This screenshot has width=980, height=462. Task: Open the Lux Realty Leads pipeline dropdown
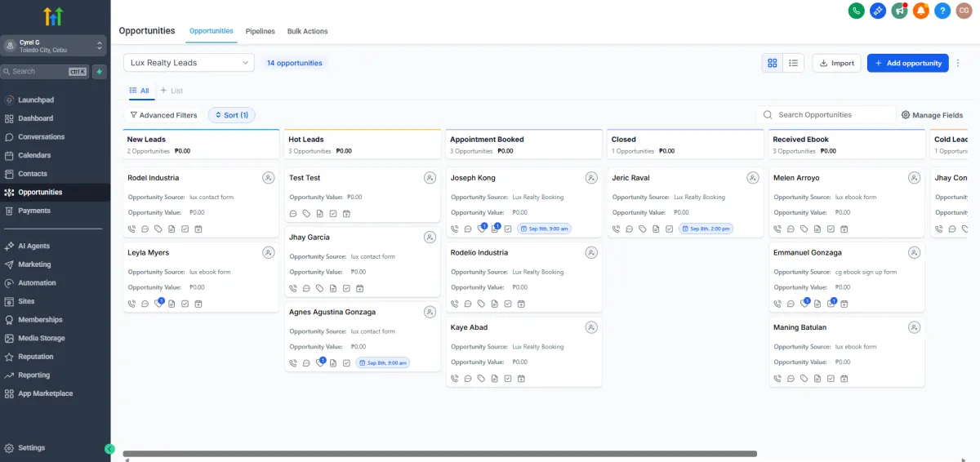189,63
